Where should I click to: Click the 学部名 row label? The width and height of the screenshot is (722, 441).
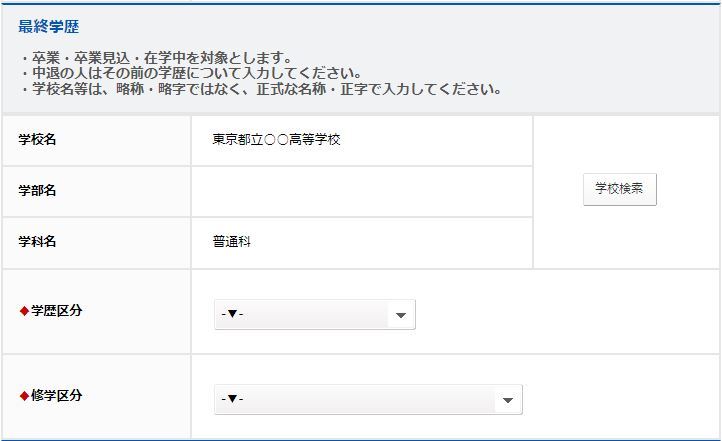click(37, 191)
